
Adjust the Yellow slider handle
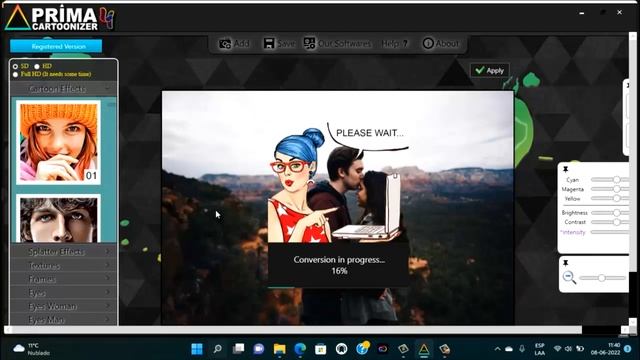[617, 198]
